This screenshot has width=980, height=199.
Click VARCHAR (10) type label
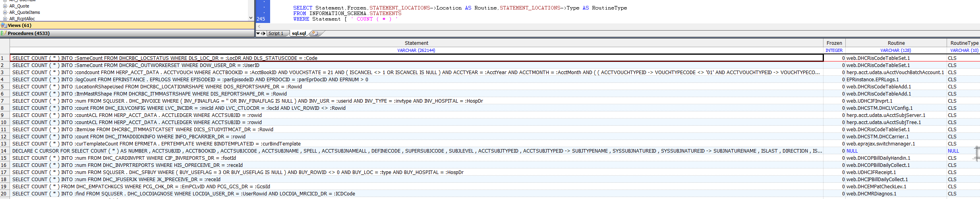[965, 50]
